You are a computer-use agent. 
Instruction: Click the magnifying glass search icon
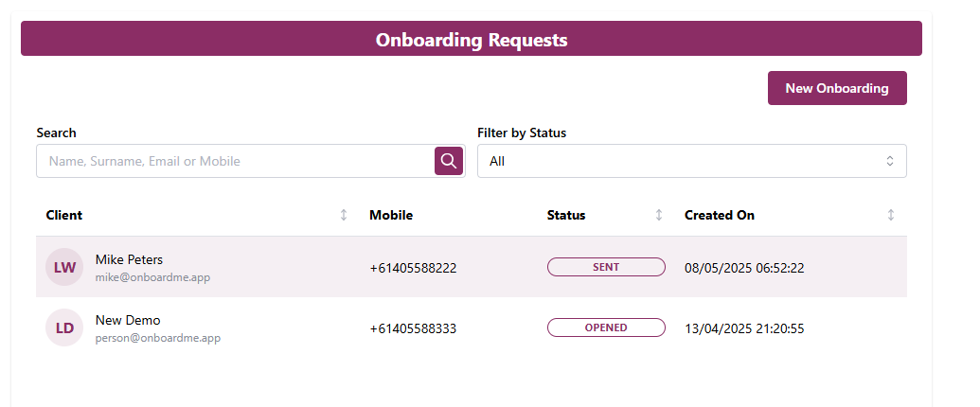(449, 161)
